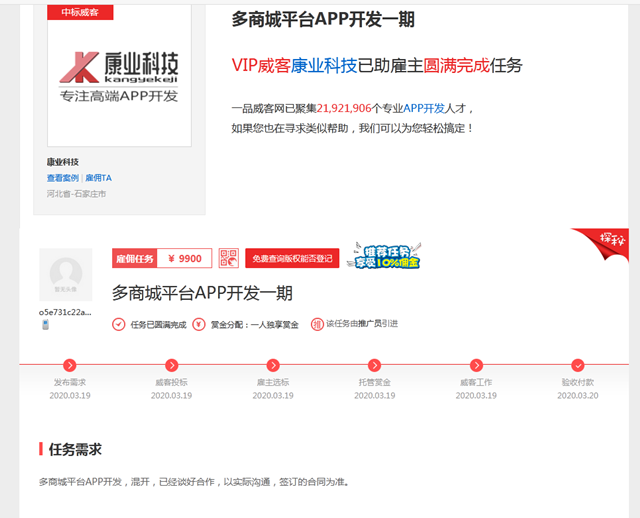
Task: Click the 雇佣TA link
Action: point(98,178)
